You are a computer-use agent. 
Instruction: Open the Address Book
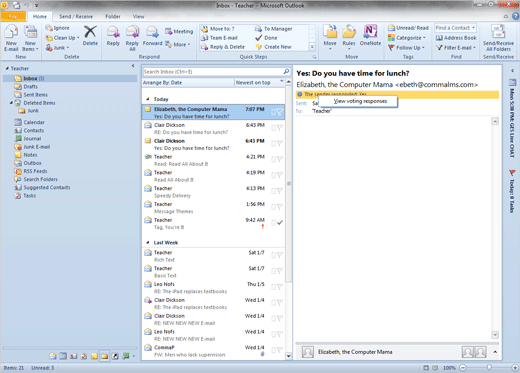[456, 38]
